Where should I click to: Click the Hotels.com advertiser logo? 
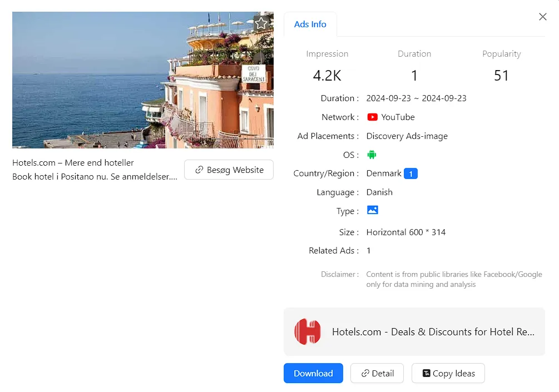tap(308, 332)
